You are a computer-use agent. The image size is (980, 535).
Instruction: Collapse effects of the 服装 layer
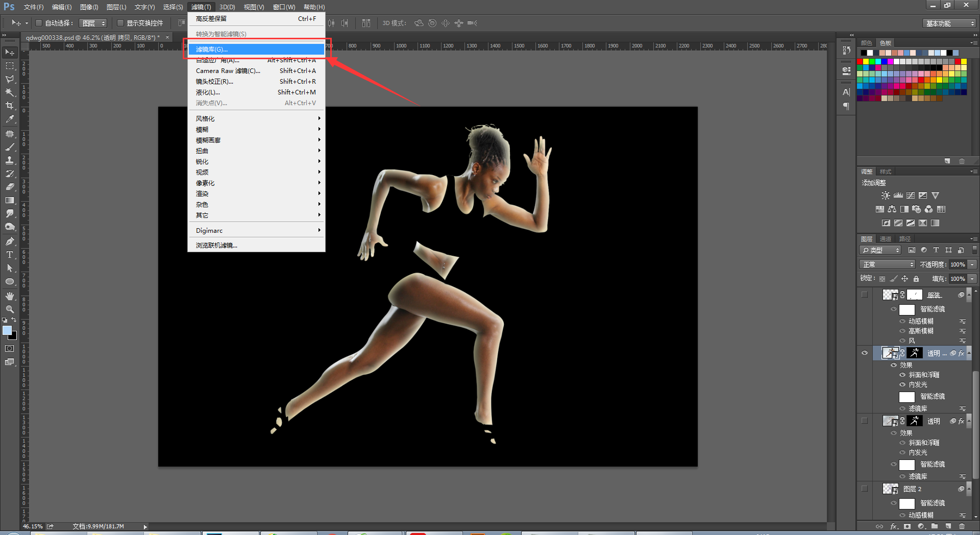pyautogui.click(x=969, y=295)
